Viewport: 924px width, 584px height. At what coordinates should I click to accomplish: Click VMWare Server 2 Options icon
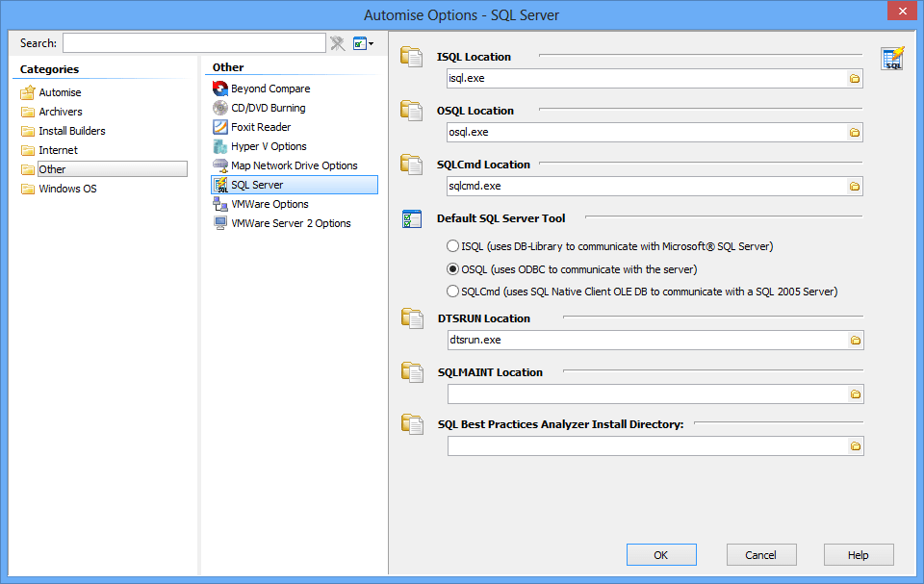tap(220, 223)
